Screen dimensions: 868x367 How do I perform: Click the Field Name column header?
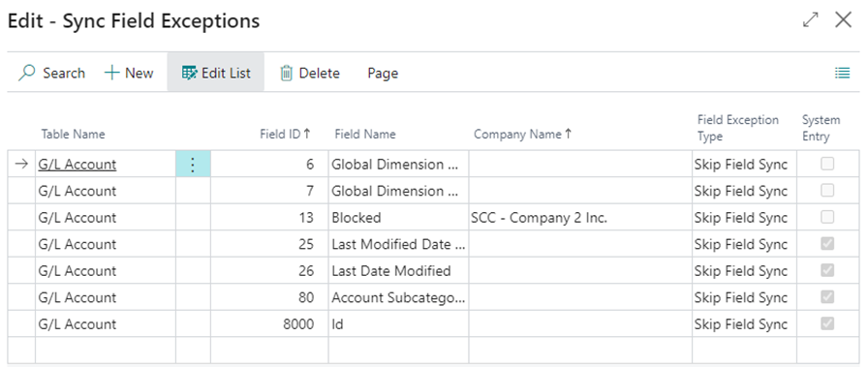365,134
